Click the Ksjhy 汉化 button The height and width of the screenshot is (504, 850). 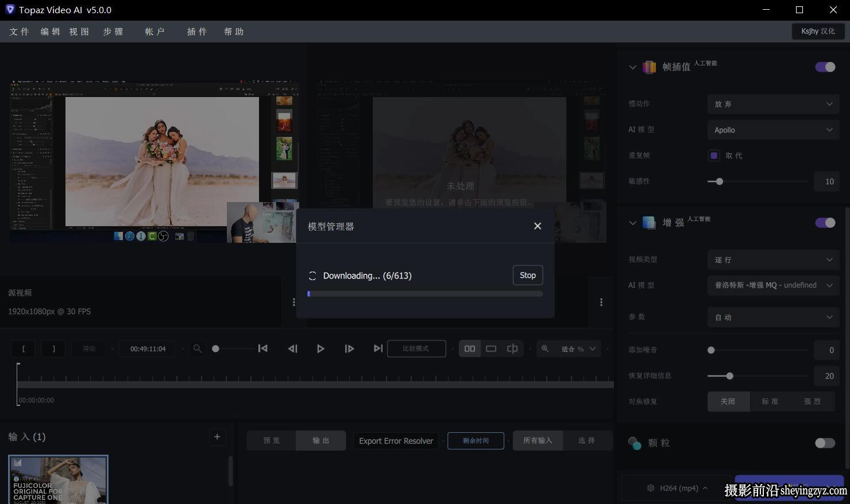[818, 31]
